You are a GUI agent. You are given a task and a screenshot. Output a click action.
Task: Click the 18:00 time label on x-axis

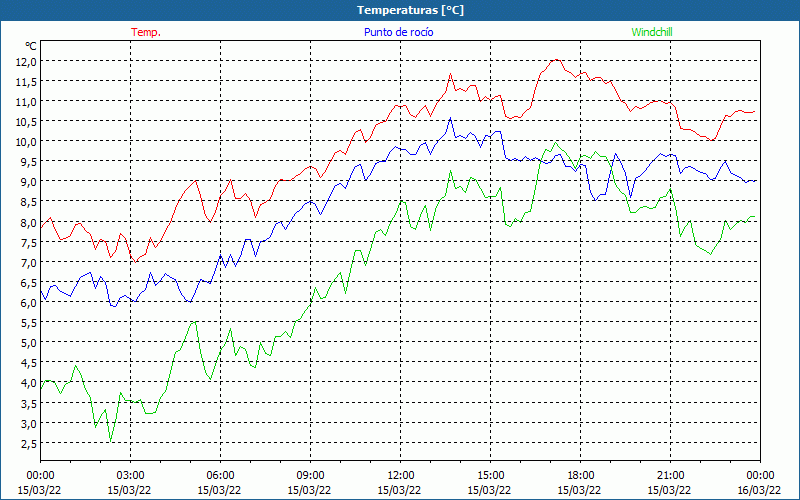pos(580,476)
